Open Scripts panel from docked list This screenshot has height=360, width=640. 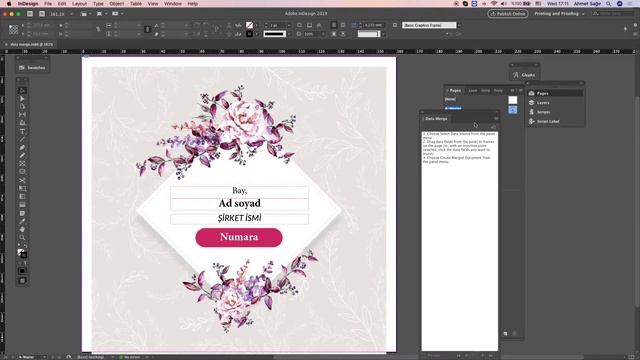[555, 112]
